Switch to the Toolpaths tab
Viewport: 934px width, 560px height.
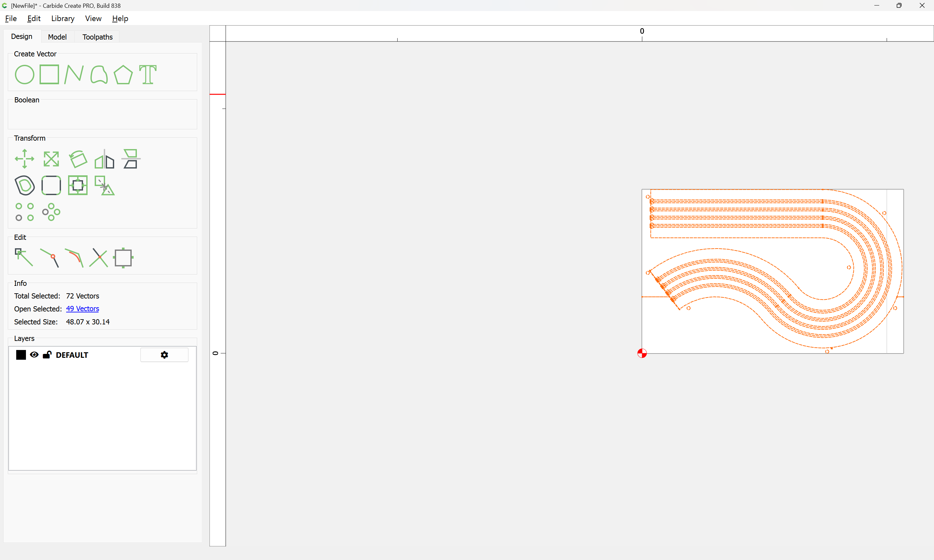coord(97,37)
